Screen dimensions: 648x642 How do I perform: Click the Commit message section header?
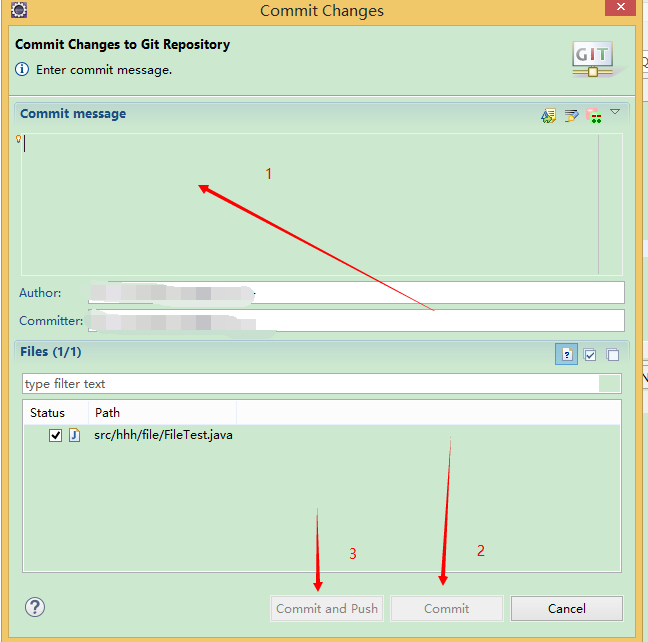tap(73, 113)
